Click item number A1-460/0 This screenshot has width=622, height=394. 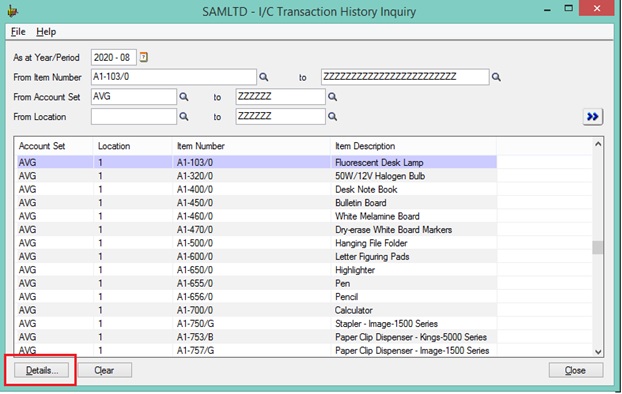tap(195, 216)
